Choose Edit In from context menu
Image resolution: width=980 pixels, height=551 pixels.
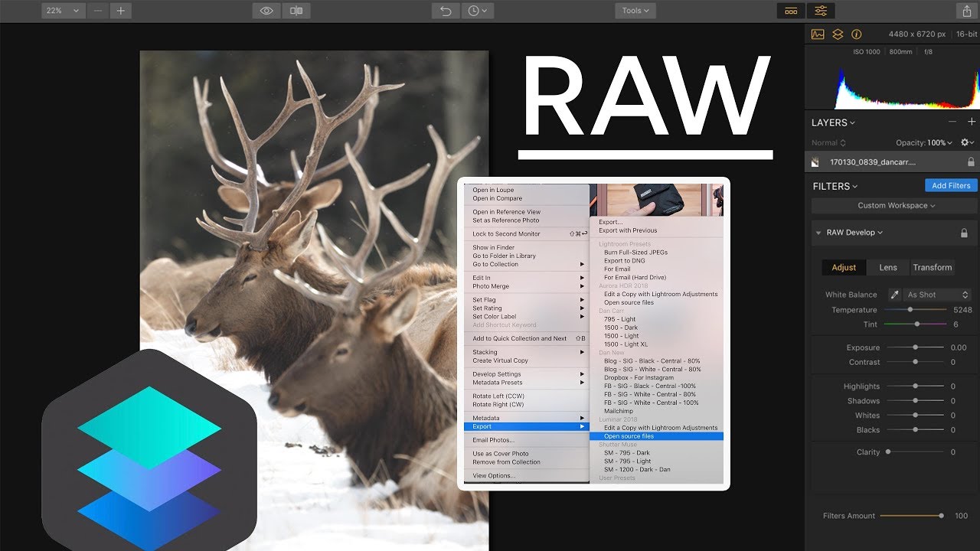click(527, 278)
